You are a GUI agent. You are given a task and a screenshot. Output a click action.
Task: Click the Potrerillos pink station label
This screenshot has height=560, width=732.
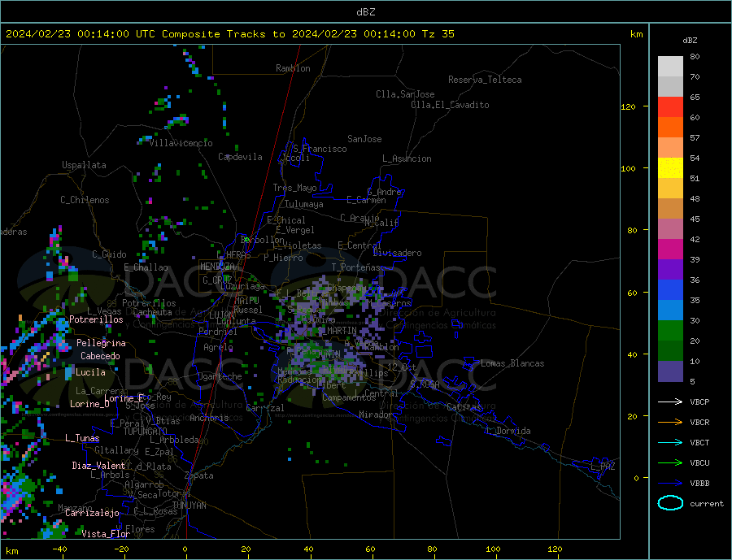coord(96,319)
